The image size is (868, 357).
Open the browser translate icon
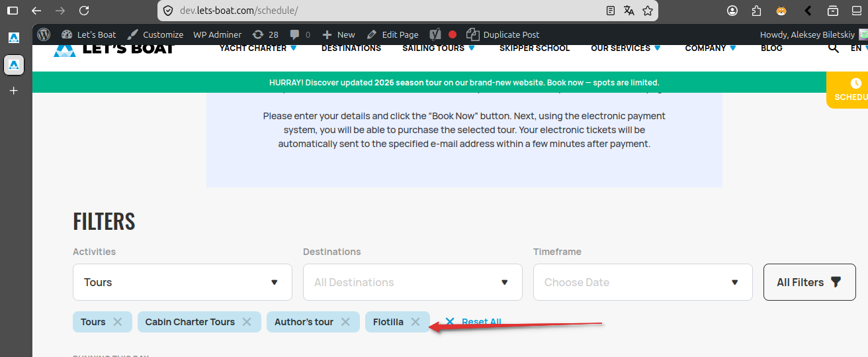click(x=629, y=11)
